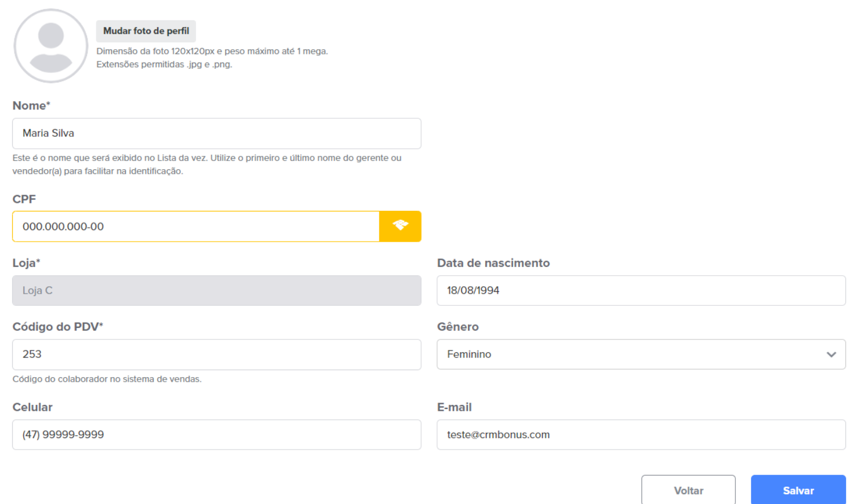Screen dimensions: 853x504
Task: Click the Loja* field label
Action: (26, 263)
